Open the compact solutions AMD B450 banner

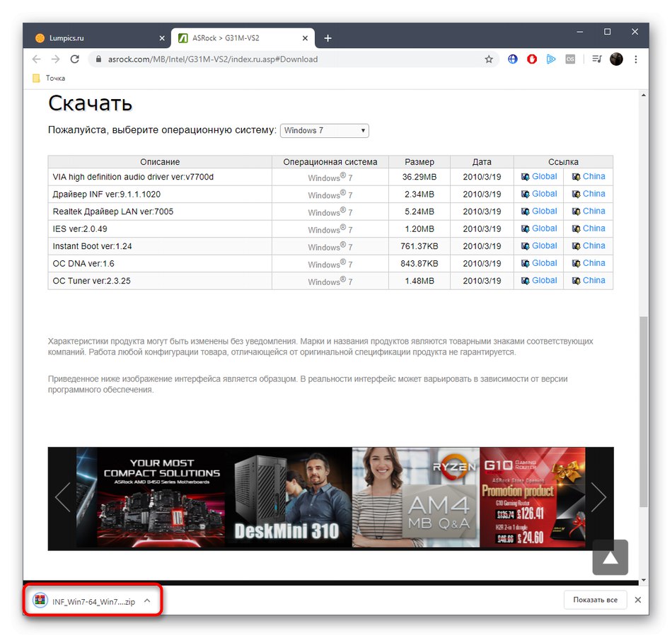tap(161, 497)
